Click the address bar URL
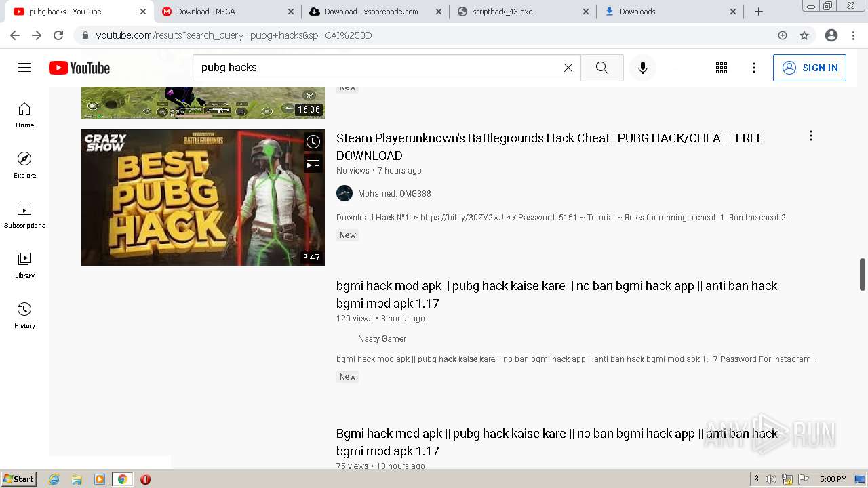 point(234,35)
